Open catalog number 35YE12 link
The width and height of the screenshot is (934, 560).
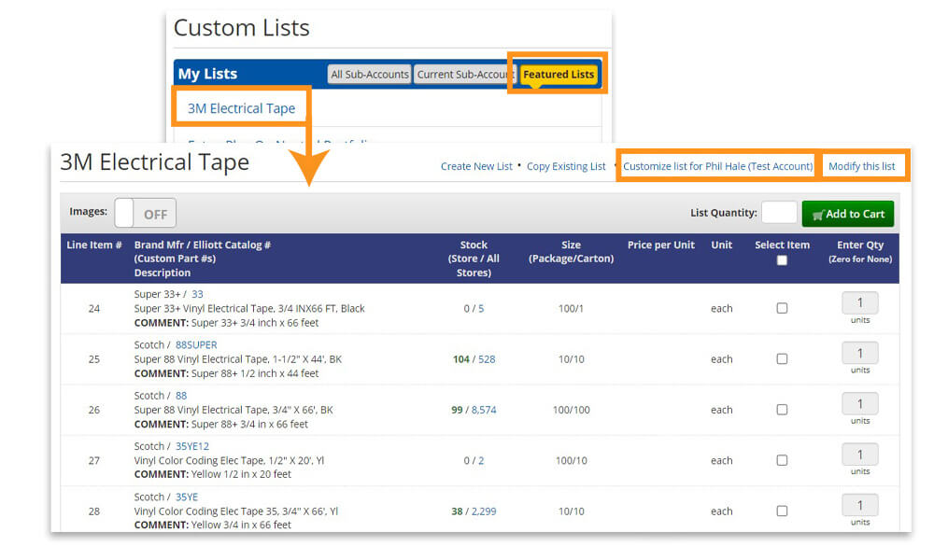tap(191, 446)
